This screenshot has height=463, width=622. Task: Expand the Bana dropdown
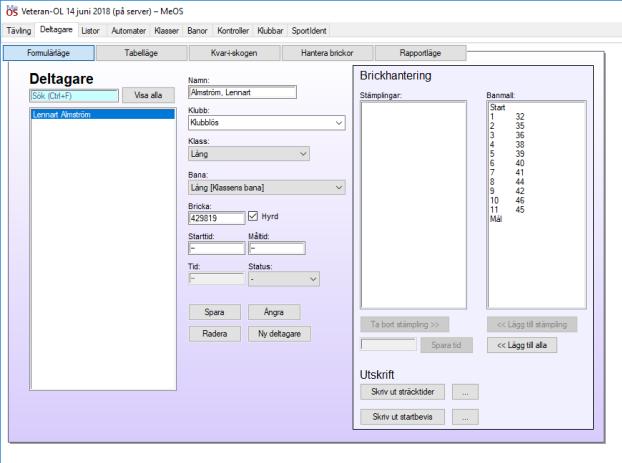267,187
